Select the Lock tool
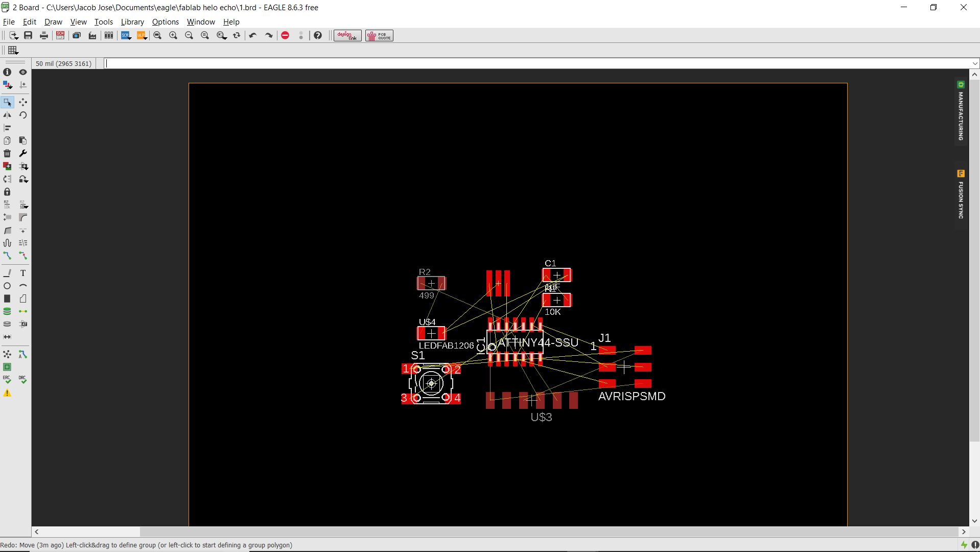Screen dimensions: 980x552 pos(7,192)
